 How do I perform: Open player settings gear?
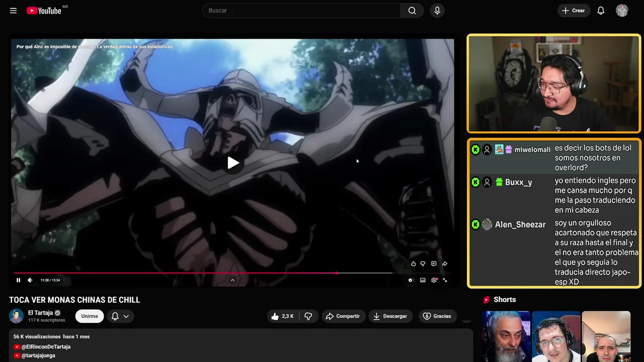point(434,280)
